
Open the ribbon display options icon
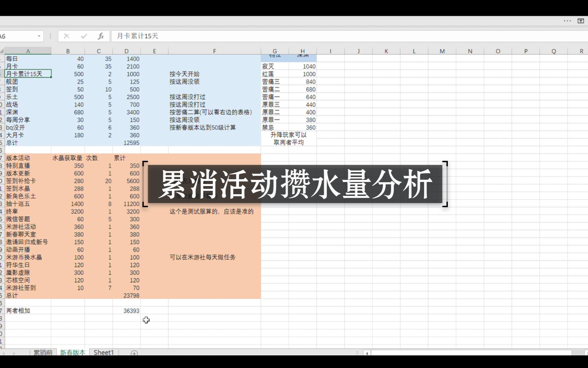581,21
